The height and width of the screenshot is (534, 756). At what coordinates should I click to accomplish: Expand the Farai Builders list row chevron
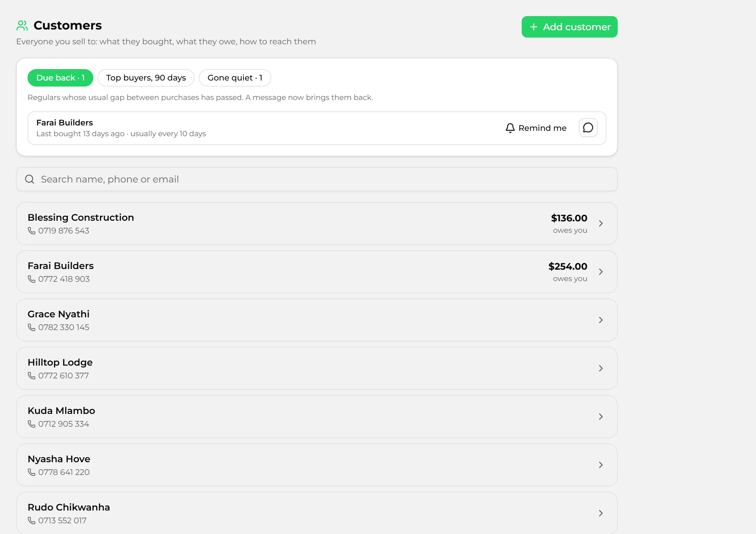click(x=601, y=272)
